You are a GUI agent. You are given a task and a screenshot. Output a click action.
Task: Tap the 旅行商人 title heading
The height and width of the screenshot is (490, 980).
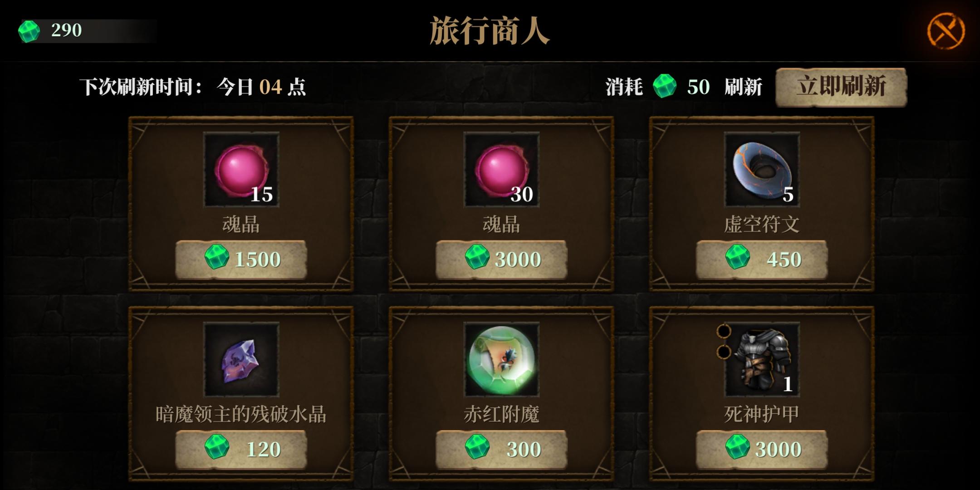pos(490,31)
